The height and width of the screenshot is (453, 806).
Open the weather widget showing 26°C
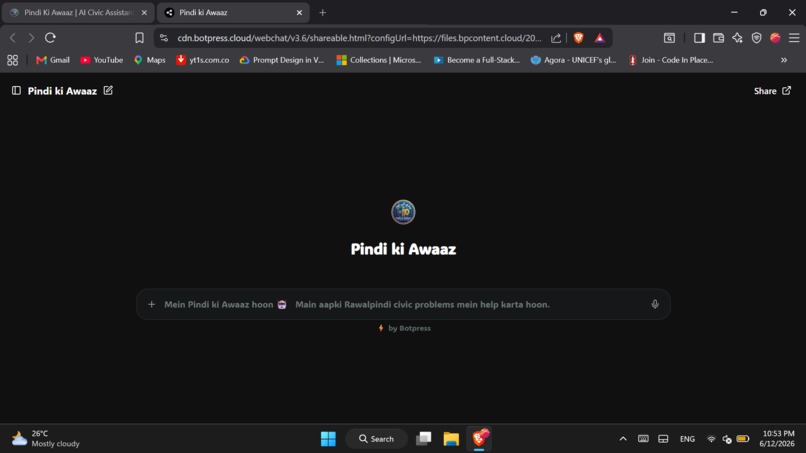point(46,439)
